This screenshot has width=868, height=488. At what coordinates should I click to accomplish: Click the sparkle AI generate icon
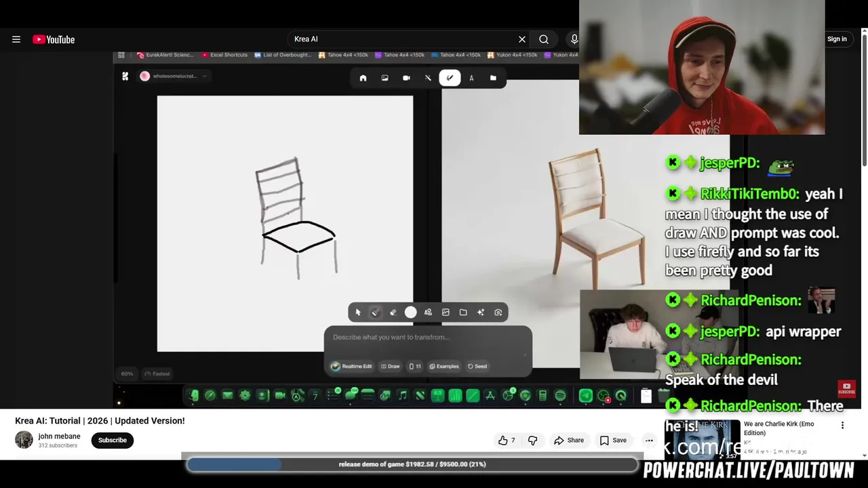pos(481,312)
